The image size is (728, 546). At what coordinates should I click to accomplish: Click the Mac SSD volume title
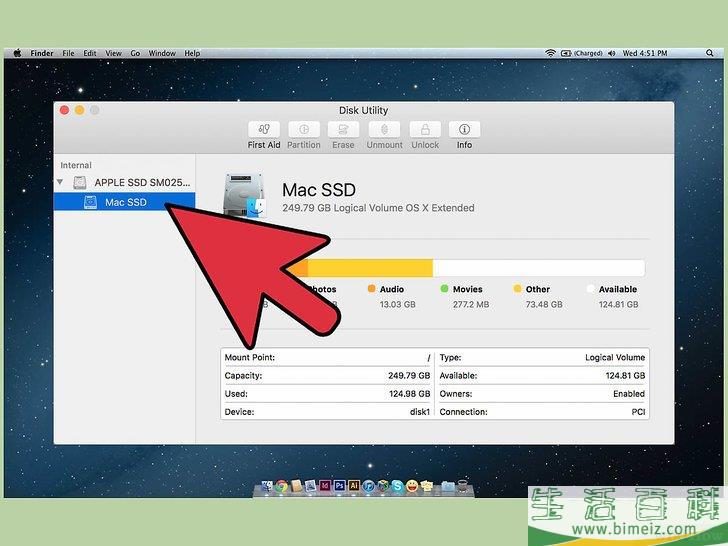tap(319, 189)
